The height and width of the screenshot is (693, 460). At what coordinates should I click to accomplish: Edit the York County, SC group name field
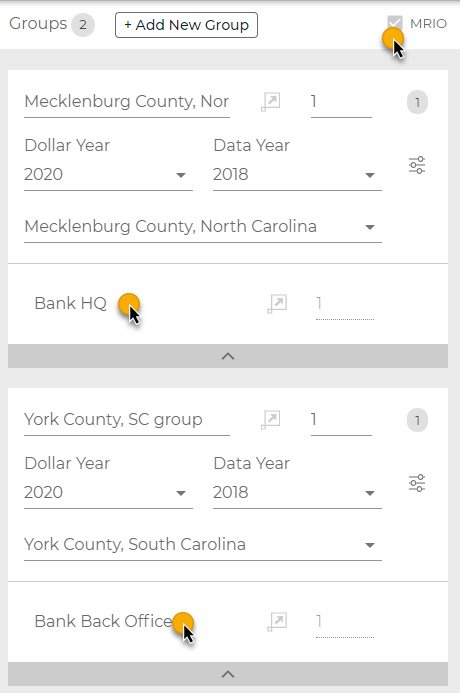127,420
